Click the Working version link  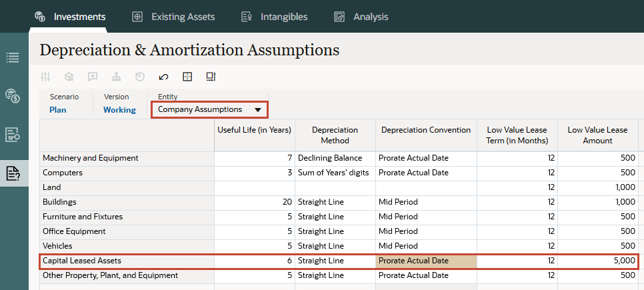119,110
